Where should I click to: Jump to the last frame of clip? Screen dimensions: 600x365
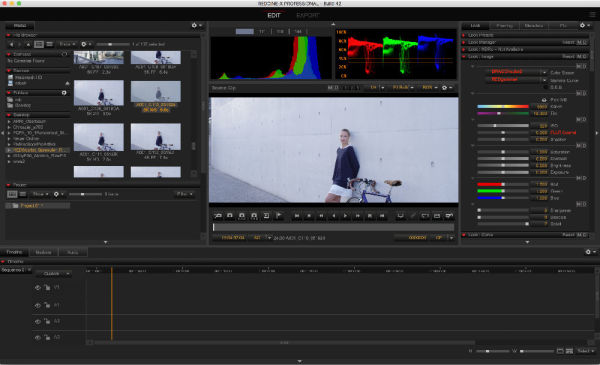pos(382,216)
